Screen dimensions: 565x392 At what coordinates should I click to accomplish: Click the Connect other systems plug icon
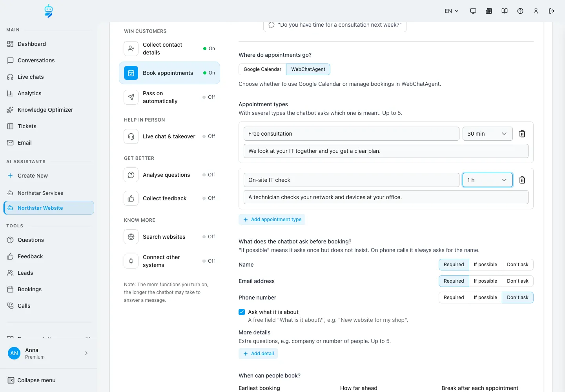tap(131, 261)
